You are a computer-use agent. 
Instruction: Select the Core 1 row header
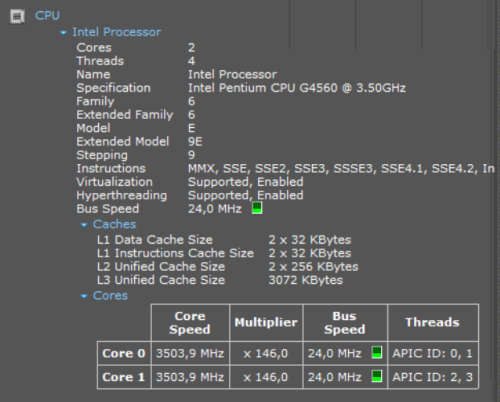[124, 377]
